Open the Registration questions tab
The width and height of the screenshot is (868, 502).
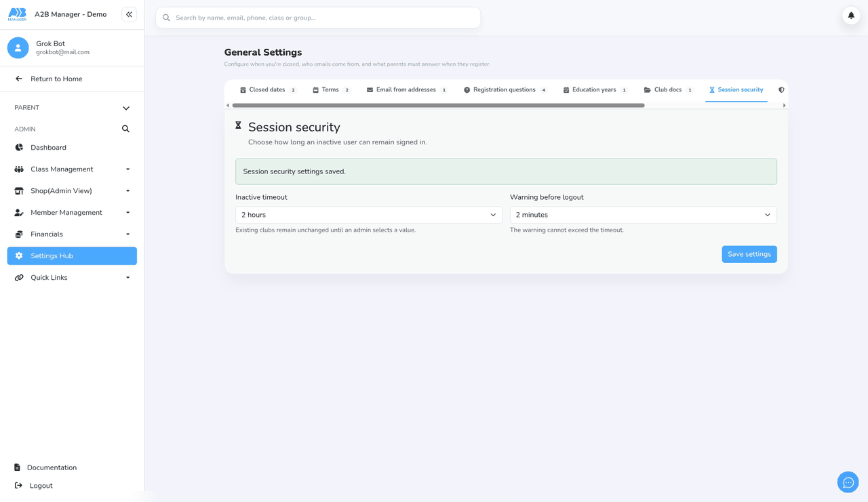505,89
